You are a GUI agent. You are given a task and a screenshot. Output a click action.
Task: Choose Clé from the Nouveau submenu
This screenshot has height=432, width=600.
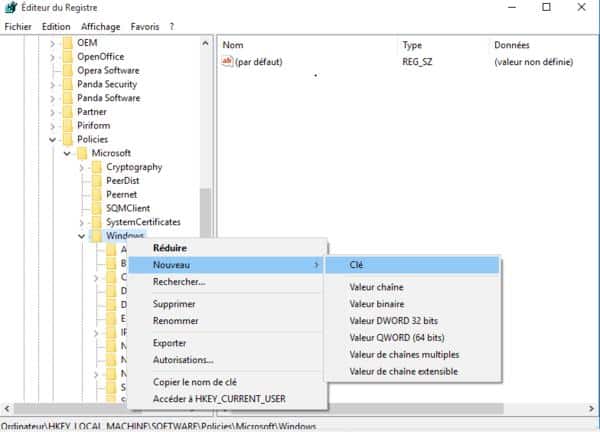coord(357,265)
